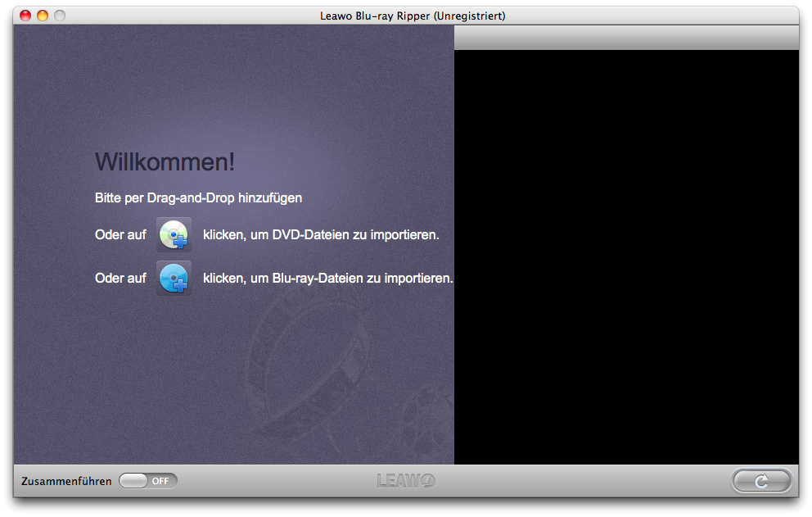The image size is (812, 517).
Task: Click the DVD import disc icon
Action: tap(174, 235)
